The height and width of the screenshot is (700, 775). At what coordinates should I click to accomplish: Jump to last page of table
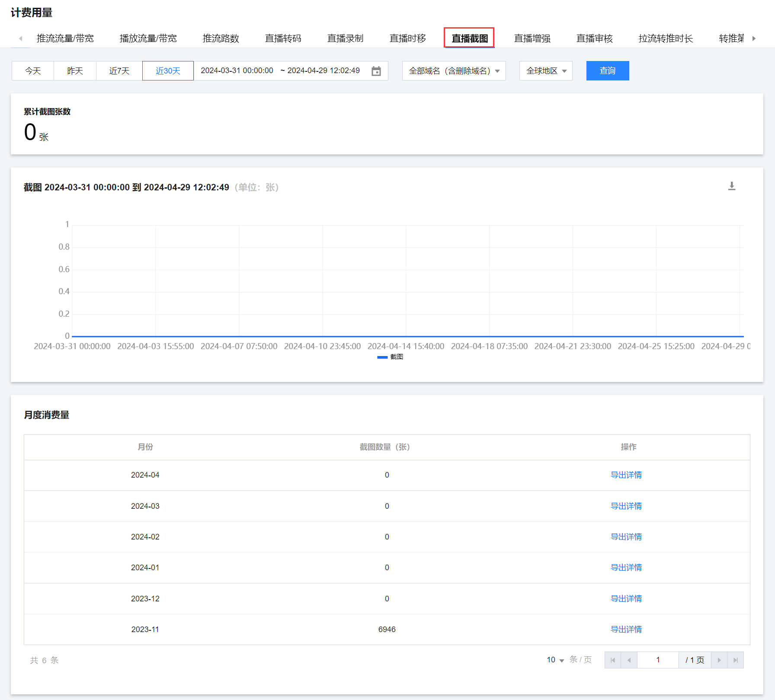(735, 660)
